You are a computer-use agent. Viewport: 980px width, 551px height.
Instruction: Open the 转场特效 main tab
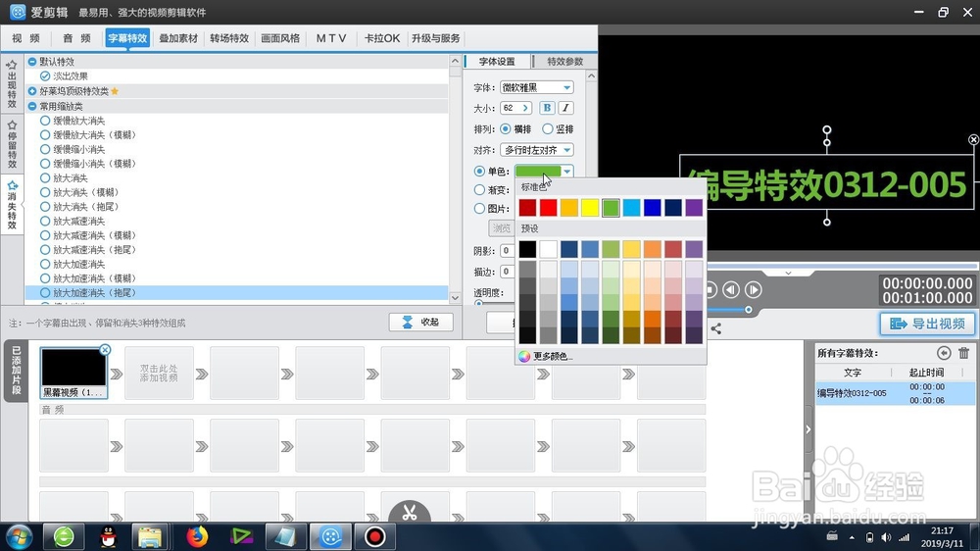coord(229,38)
